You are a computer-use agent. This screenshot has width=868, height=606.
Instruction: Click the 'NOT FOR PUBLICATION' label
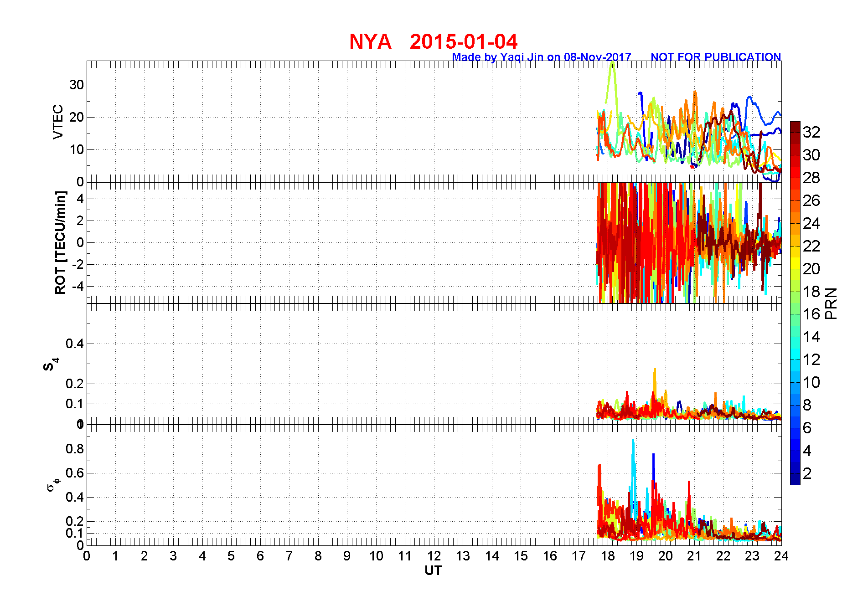point(716,57)
